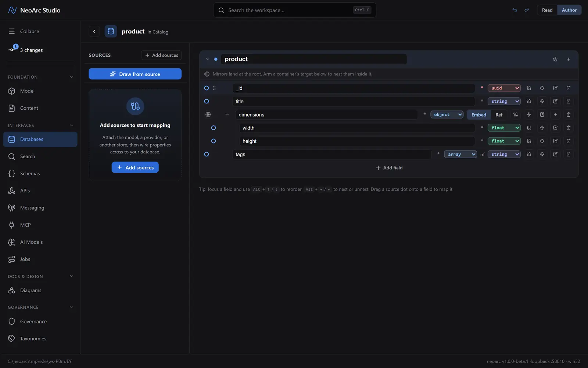Screen dimensions: 588x368
Task: Click the redo arrow icon
Action: click(x=527, y=10)
